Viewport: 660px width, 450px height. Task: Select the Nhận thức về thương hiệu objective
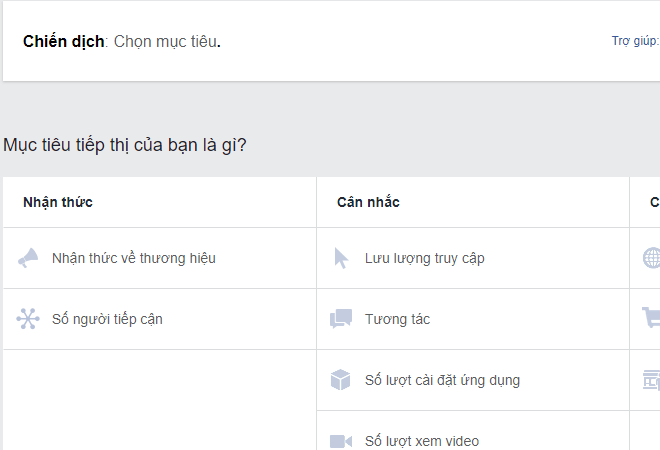pyautogui.click(x=160, y=258)
